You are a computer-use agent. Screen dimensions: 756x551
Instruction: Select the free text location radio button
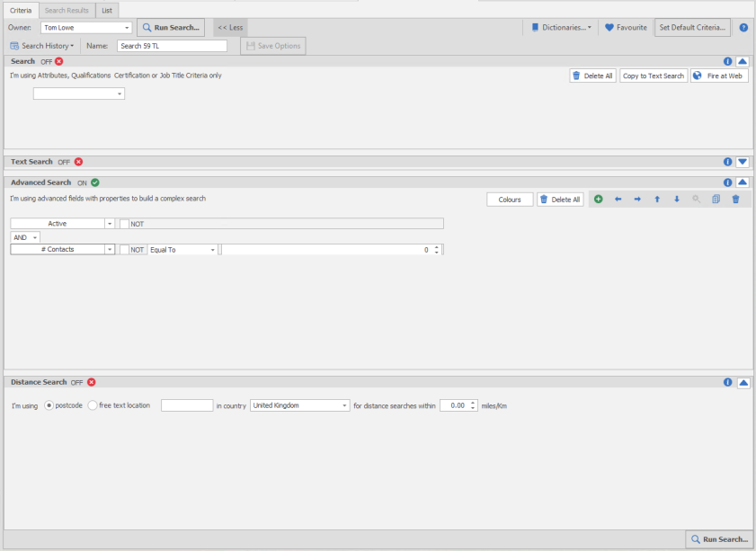pos(93,405)
